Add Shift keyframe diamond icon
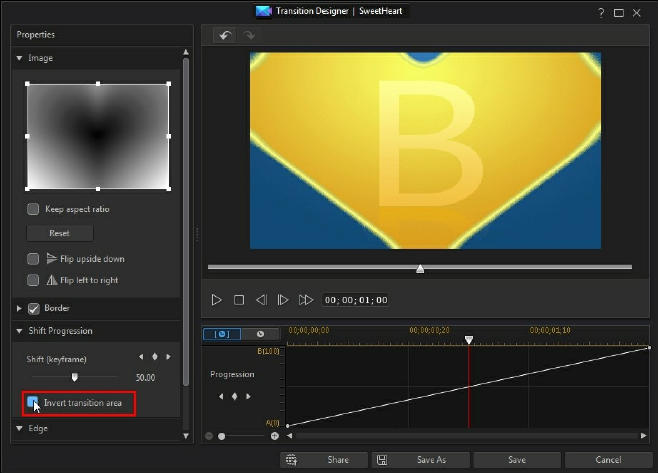 (x=155, y=357)
